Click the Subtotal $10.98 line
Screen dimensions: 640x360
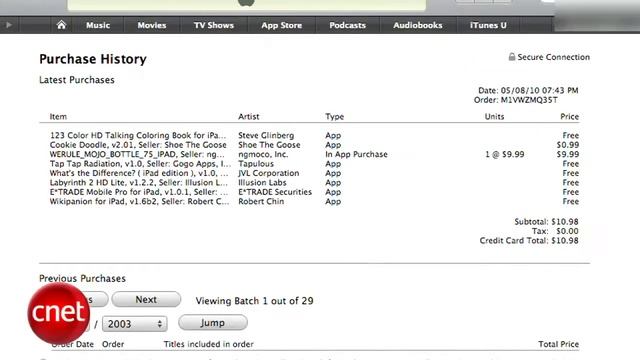(546, 222)
